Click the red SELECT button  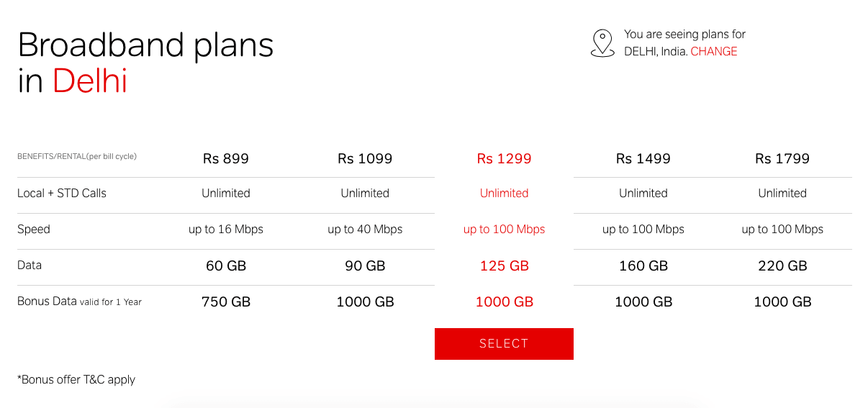point(504,344)
